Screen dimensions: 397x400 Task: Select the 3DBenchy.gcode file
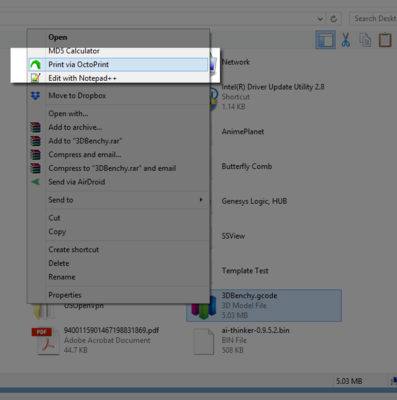264,305
